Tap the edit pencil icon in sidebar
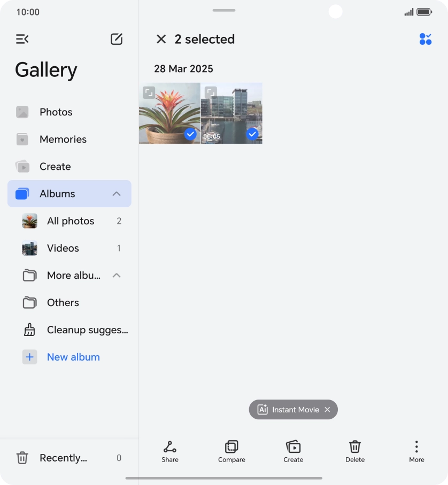Image resolution: width=448 pixels, height=485 pixels. coord(117,39)
